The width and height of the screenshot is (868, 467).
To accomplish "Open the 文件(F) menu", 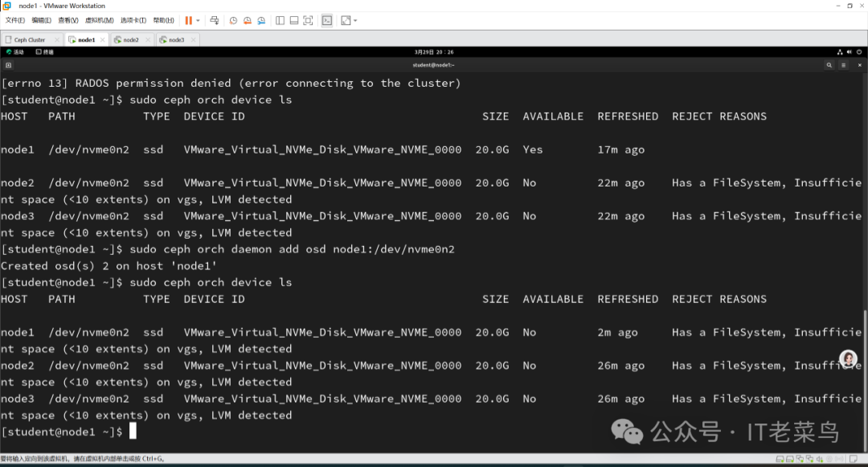I will pyautogui.click(x=15, y=20).
